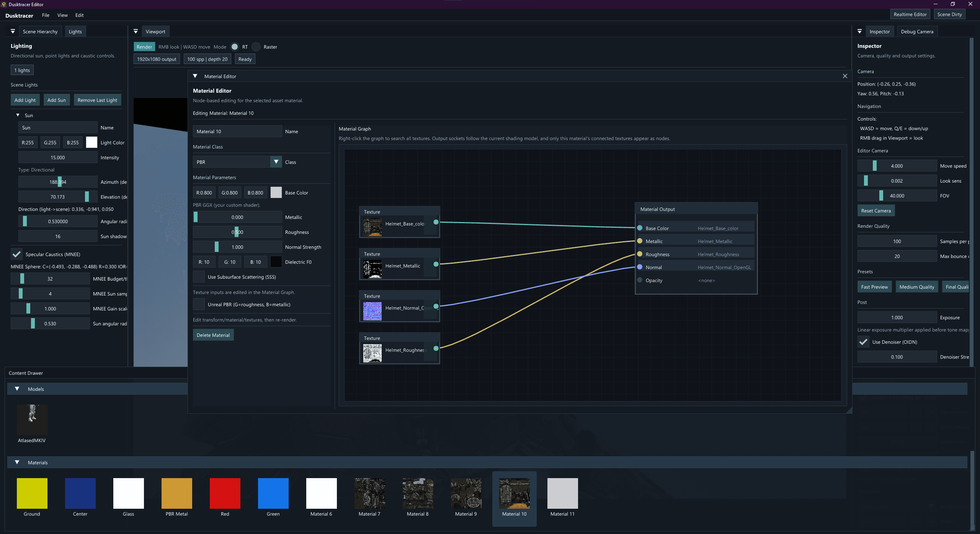
Task: Collapse the Material Editor window header triangle
Action: click(x=195, y=76)
